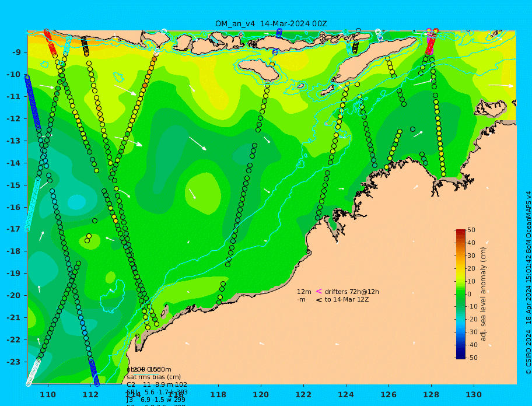Click longitude label "118" on bottom axis
Screen dimensions: 532x406
pyautogui.click(x=218, y=395)
